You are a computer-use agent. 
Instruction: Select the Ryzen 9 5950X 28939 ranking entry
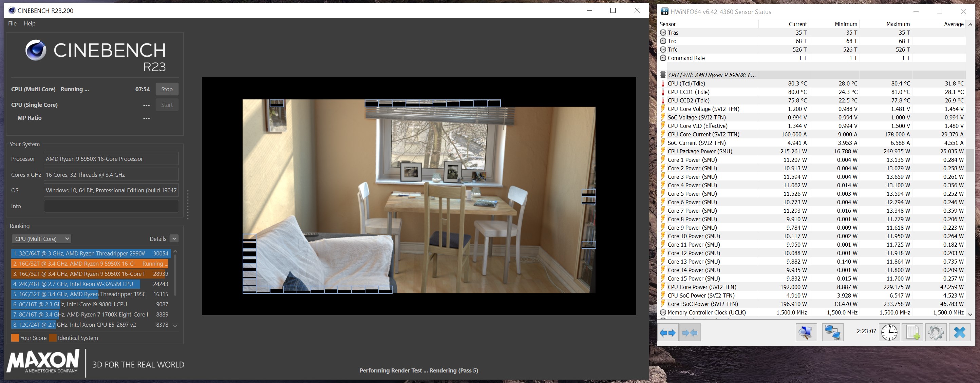pyautogui.click(x=91, y=274)
